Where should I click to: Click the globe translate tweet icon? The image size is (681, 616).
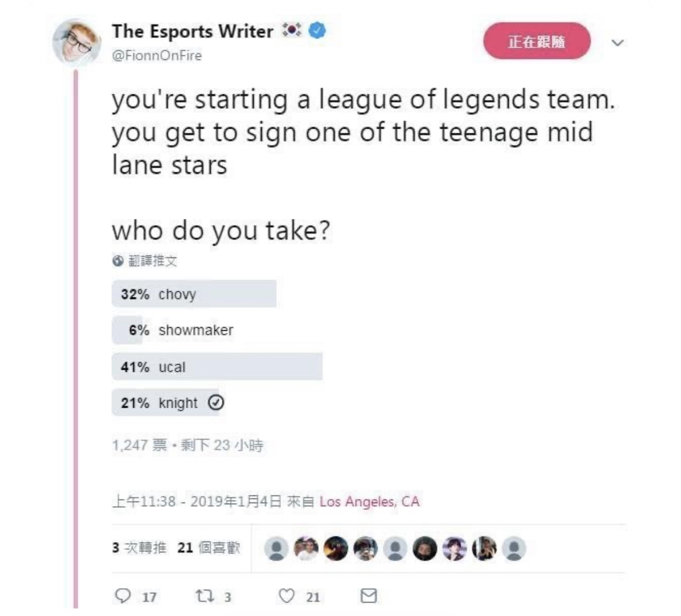(118, 261)
